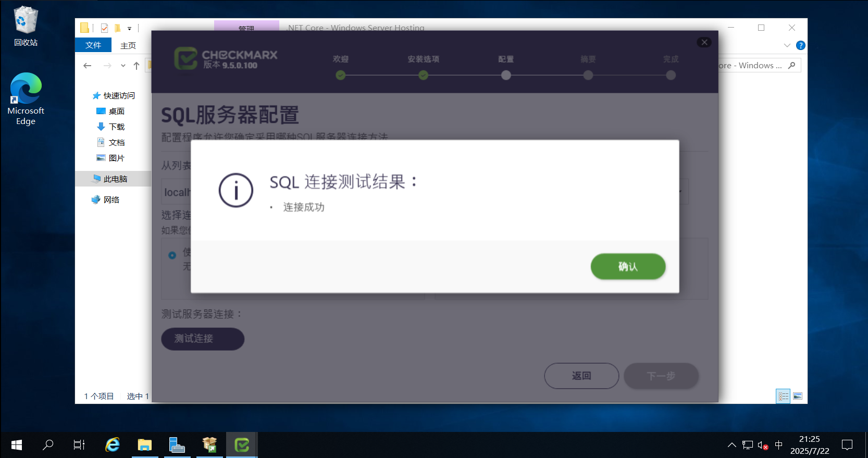Image resolution: width=868 pixels, height=458 pixels.
Task: Show hidden system tray icons
Action: [732, 445]
